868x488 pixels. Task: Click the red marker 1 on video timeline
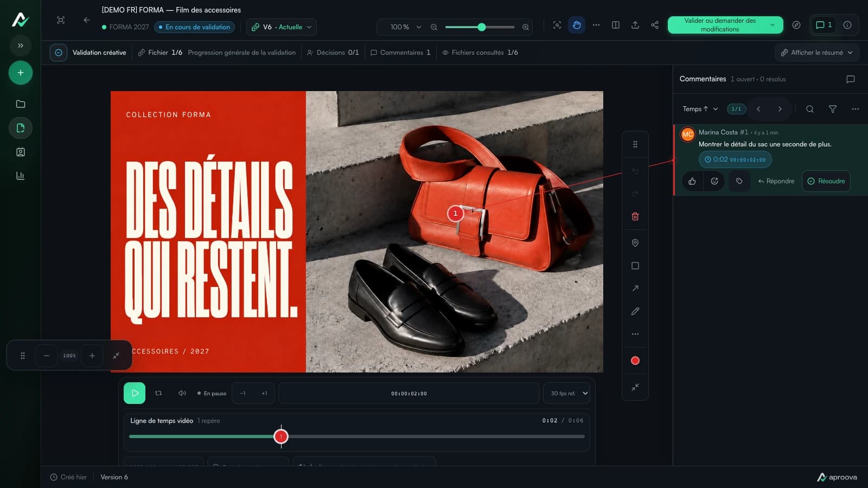pyautogui.click(x=281, y=436)
